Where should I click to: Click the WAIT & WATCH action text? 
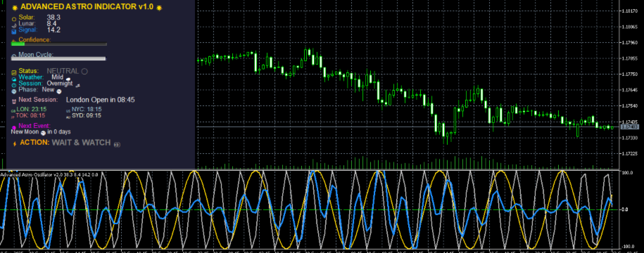[x=81, y=143]
